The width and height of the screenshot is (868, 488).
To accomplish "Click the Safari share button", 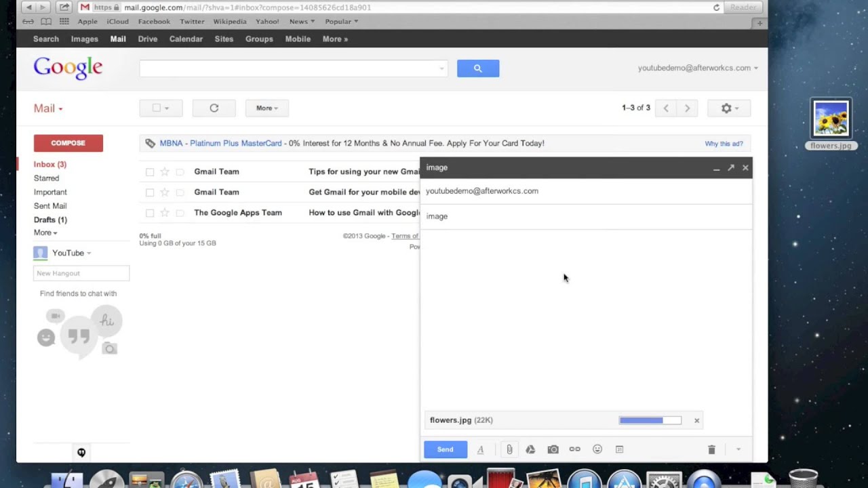I will (64, 7).
